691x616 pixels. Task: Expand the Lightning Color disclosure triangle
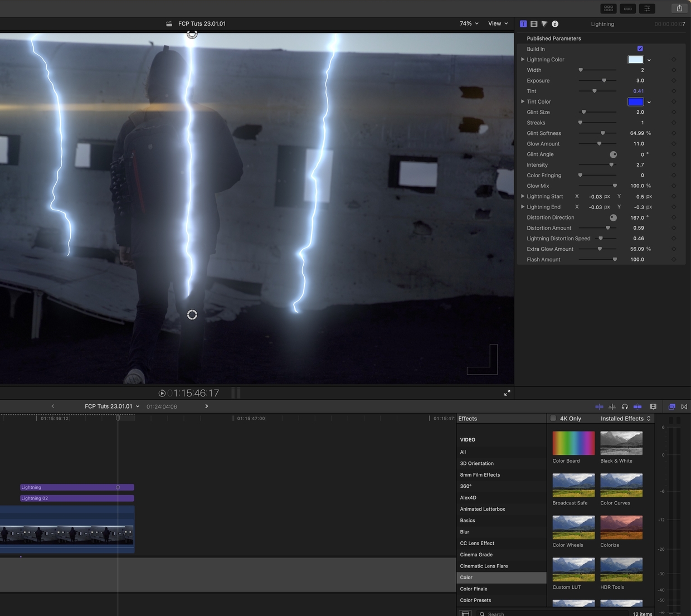[523, 59]
